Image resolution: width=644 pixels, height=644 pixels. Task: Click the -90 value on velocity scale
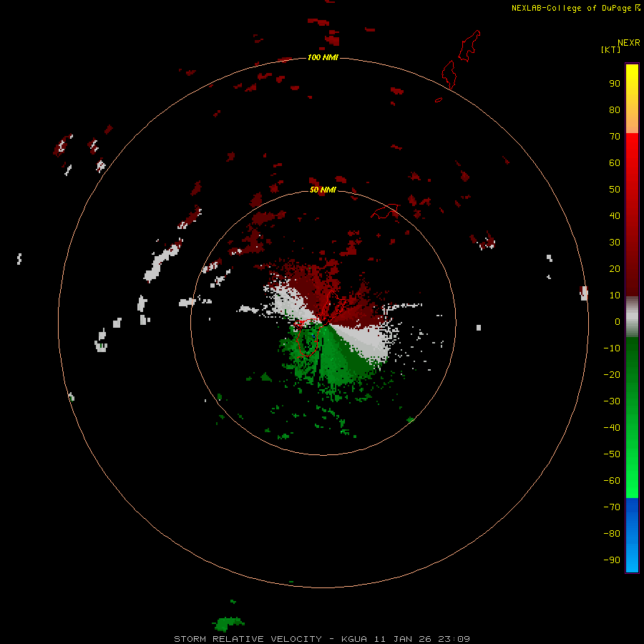tap(612, 560)
